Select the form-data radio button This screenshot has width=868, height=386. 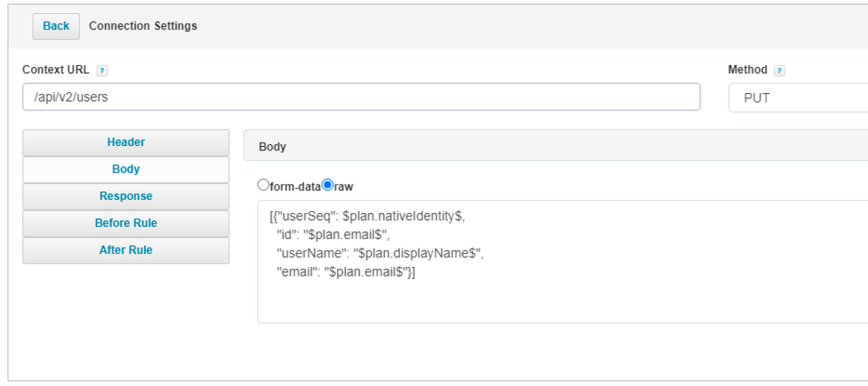click(263, 185)
